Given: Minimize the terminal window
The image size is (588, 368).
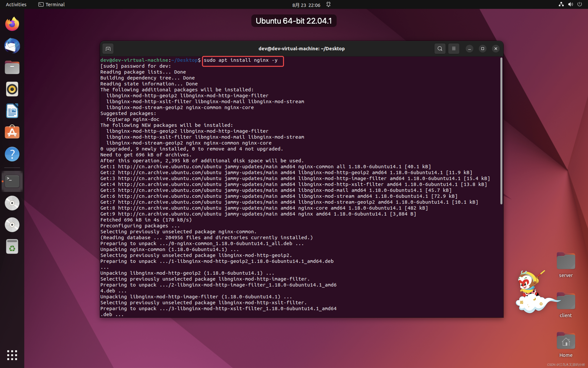Looking at the screenshot, I should pyautogui.click(x=469, y=49).
